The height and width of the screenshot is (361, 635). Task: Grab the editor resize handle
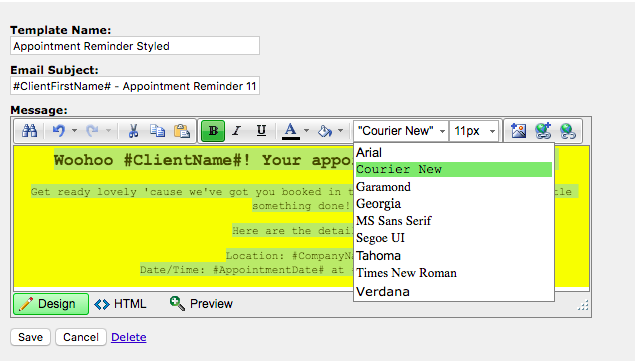583,305
